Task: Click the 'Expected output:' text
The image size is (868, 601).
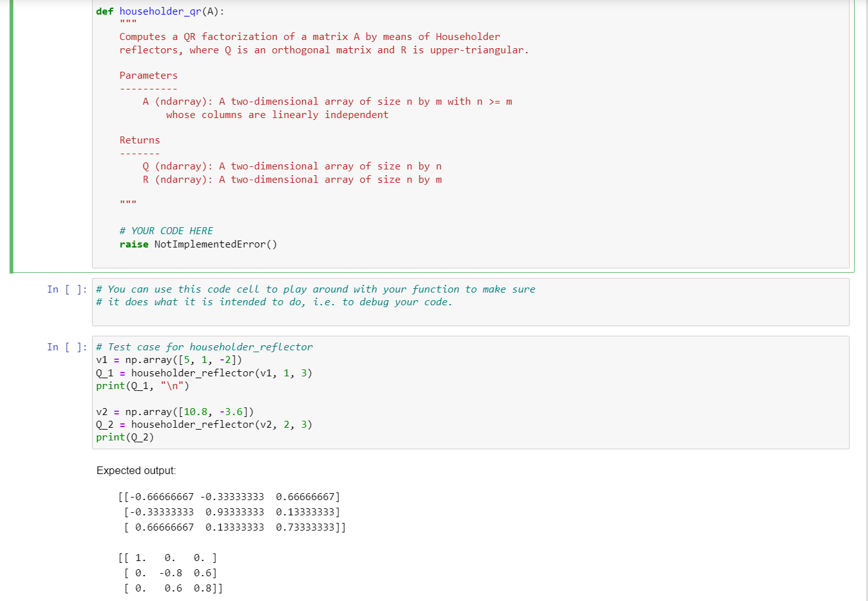Action: [136, 471]
